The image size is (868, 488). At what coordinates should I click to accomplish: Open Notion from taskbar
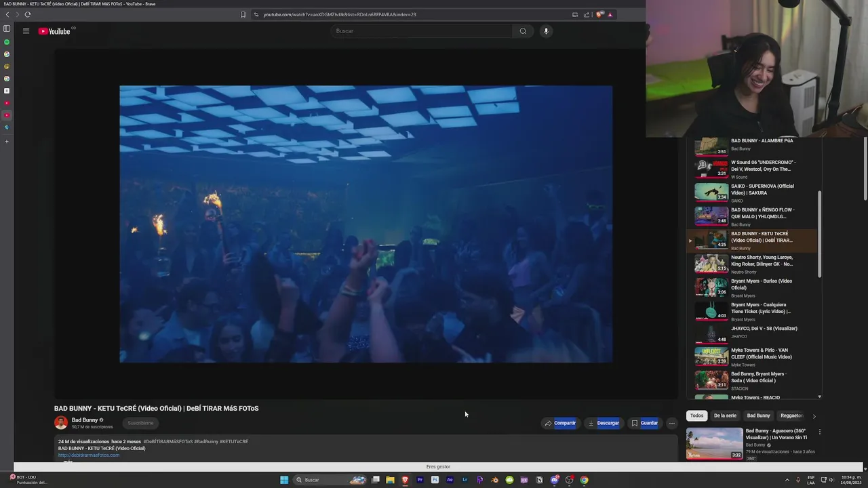pyautogui.click(x=539, y=480)
